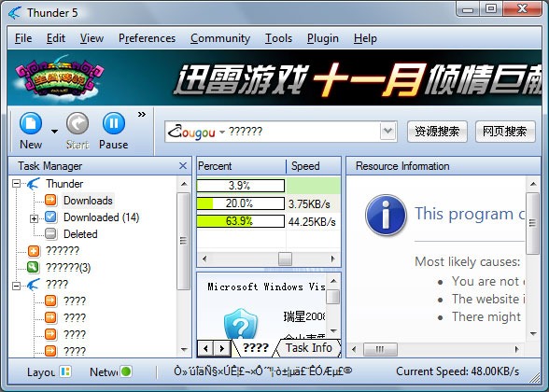The width and height of the screenshot is (549, 392).
Task: Click the Thunder title bar icon
Action: pyautogui.click(x=15, y=13)
